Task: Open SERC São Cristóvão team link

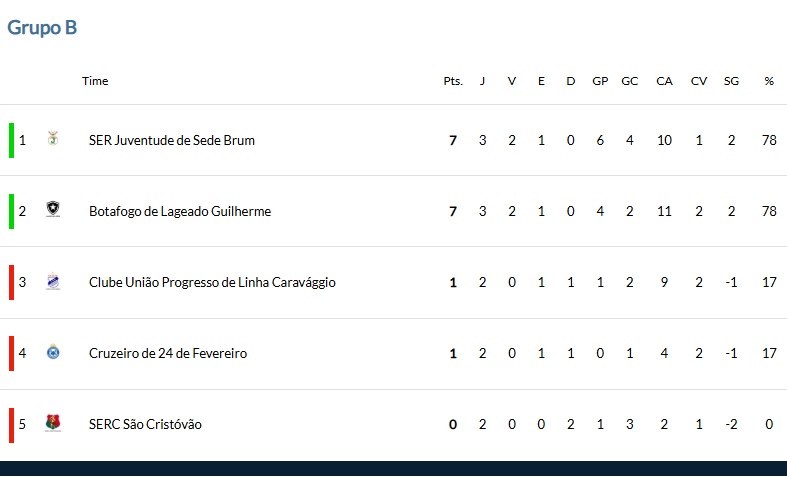Action: click(145, 424)
